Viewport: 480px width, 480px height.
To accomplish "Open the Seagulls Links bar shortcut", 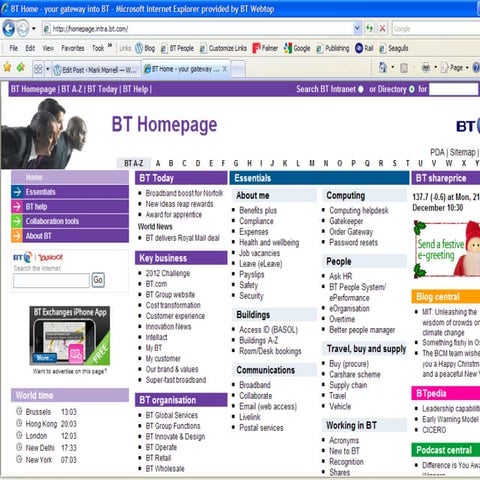I will 394,48.
